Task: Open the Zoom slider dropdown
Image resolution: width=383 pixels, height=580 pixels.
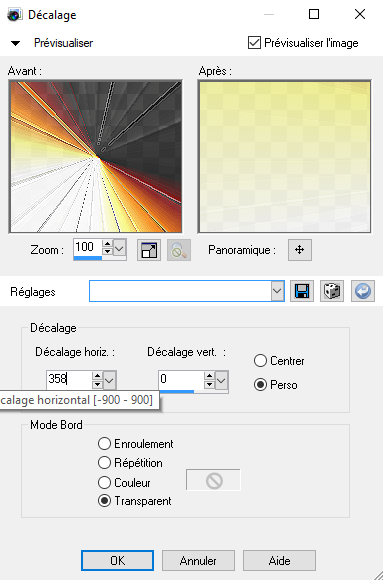Action: pyautogui.click(x=119, y=247)
